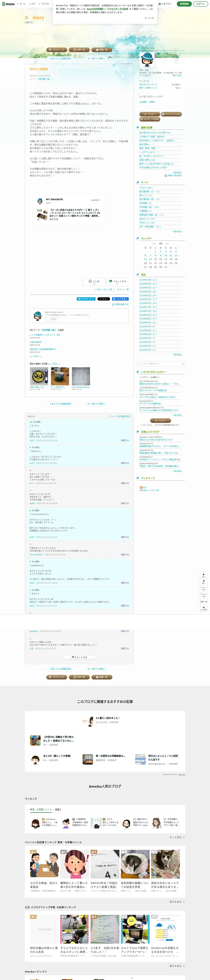This screenshot has height=980, width=210.
Task: Open 記事一覧 tab above the article
Action: 79,50
